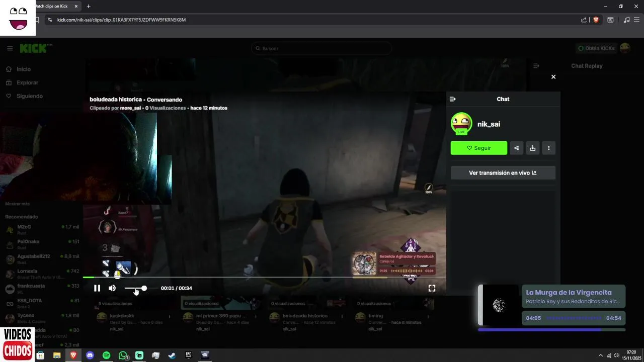Open Steam from the taskbar
The height and width of the screenshot is (362, 644).
coord(172,355)
